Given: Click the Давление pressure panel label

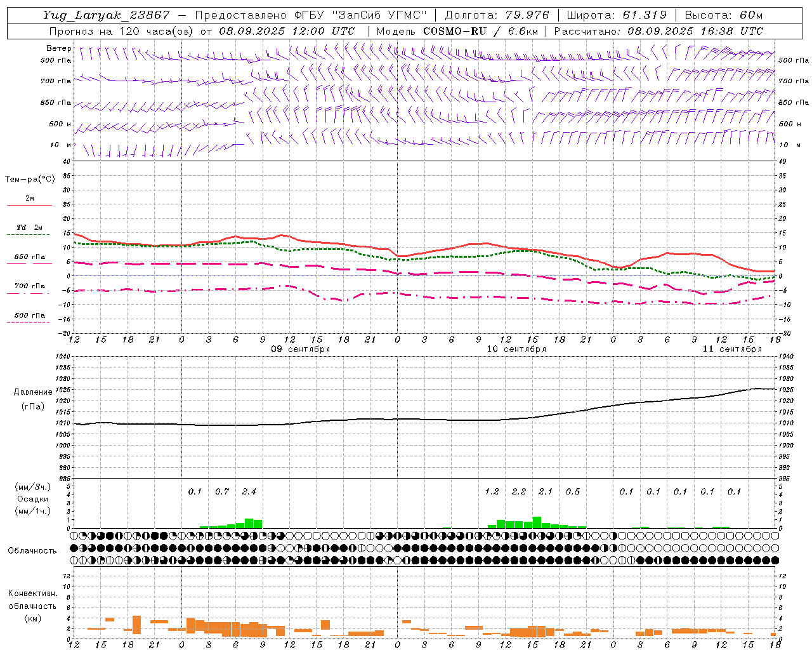Looking at the screenshot, I should pyautogui.click(x=33, y=392).
